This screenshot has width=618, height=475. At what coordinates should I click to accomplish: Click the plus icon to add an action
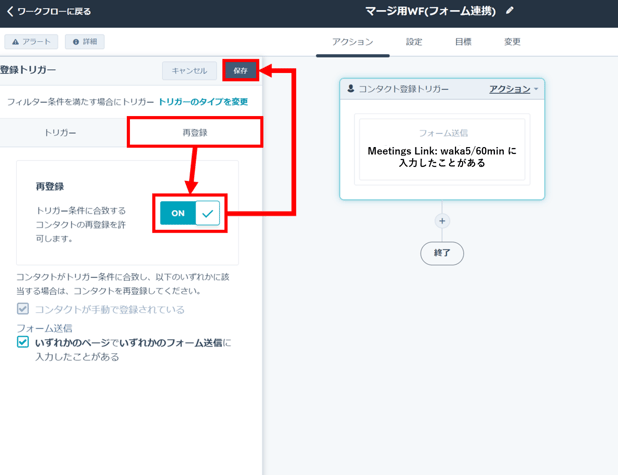442,221
